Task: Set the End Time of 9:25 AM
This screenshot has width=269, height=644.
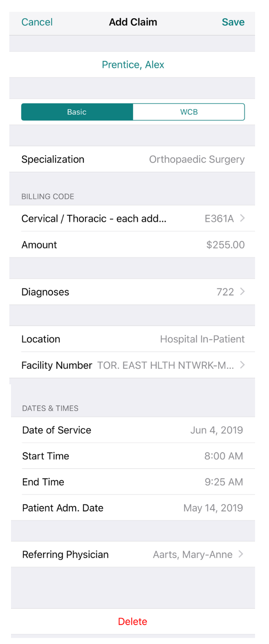Action: pos(224,482)
